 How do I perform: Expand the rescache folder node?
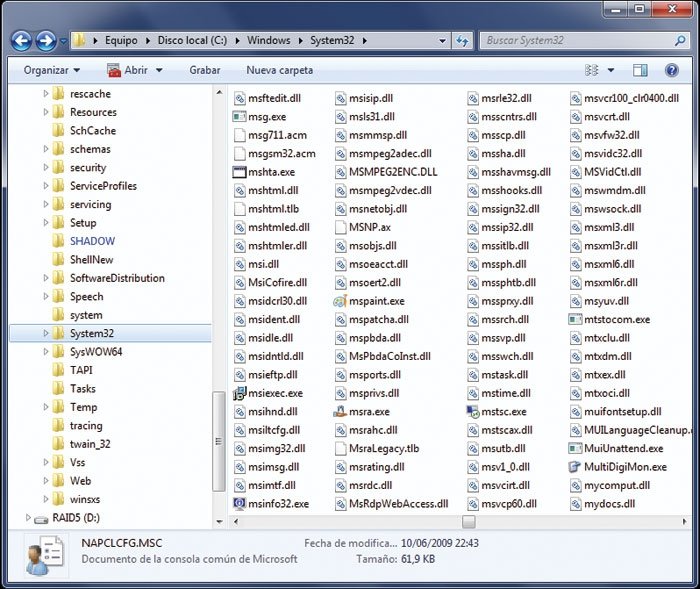(x=46, y=94)
